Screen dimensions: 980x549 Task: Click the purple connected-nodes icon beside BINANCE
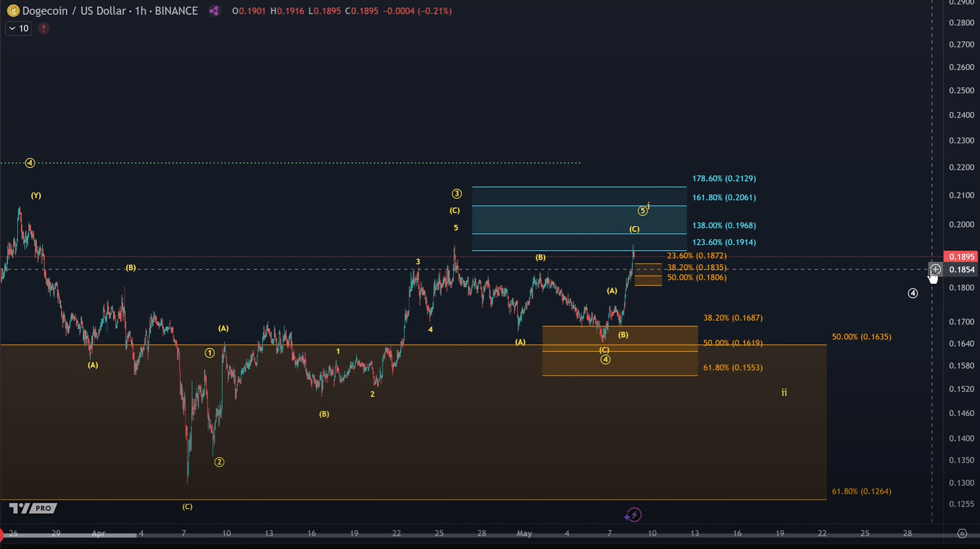click(x=214, y=11)
